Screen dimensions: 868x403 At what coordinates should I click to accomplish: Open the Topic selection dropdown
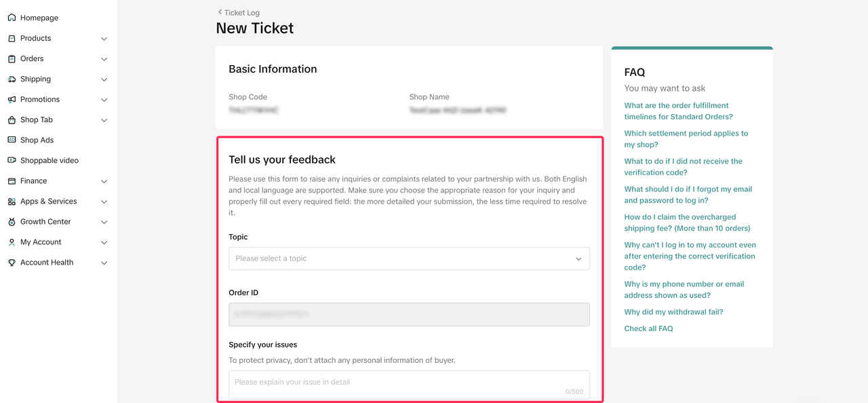coord(409,258)
